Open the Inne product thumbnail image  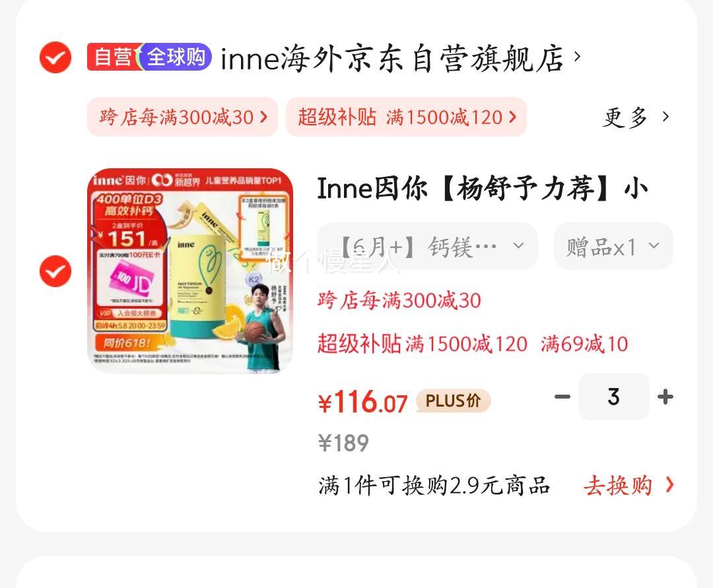point(190,271)
